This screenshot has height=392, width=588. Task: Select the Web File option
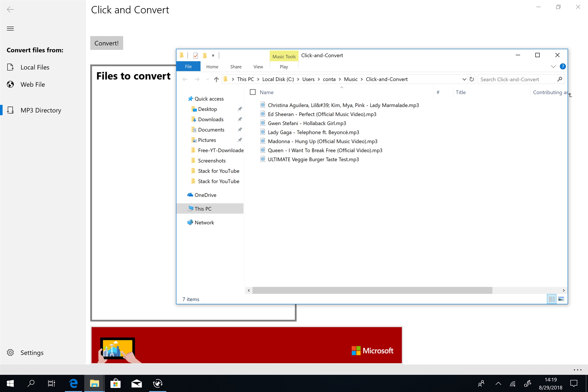33,84
